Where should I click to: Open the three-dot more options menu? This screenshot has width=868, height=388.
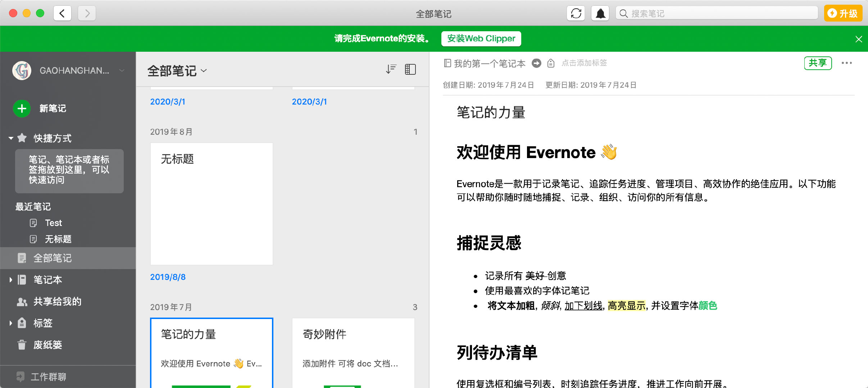[846, 63]
